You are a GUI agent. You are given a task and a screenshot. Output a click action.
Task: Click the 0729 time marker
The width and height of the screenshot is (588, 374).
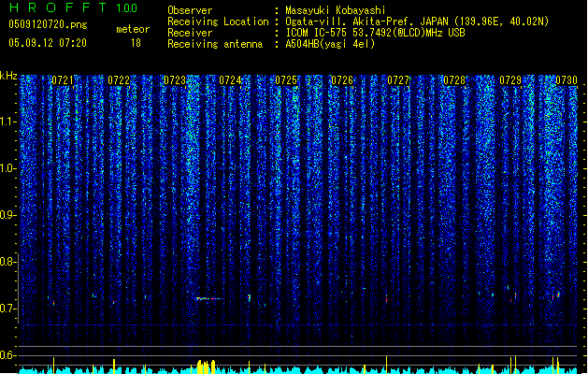point(510,80)
